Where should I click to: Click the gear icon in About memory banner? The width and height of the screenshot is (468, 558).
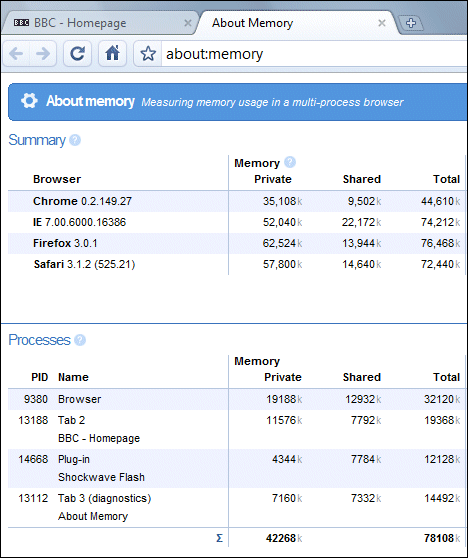(29, 101)
